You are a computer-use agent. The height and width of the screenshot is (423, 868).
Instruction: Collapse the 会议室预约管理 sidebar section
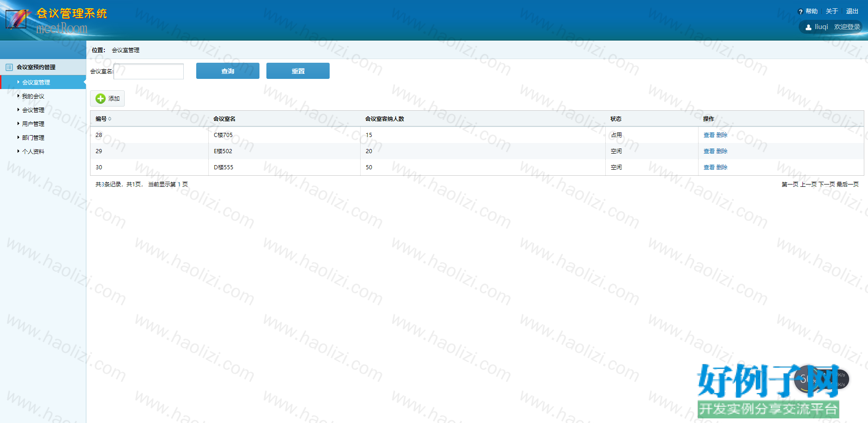click(43, 67)
